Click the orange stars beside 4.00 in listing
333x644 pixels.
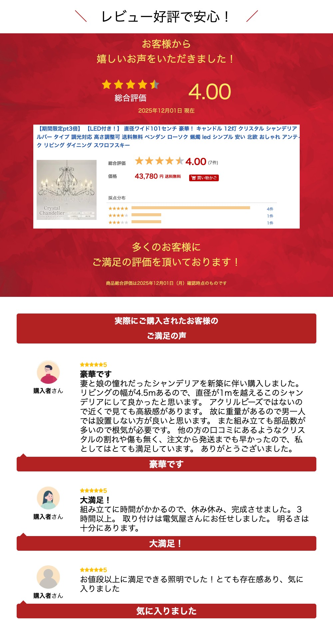point(159,161)
